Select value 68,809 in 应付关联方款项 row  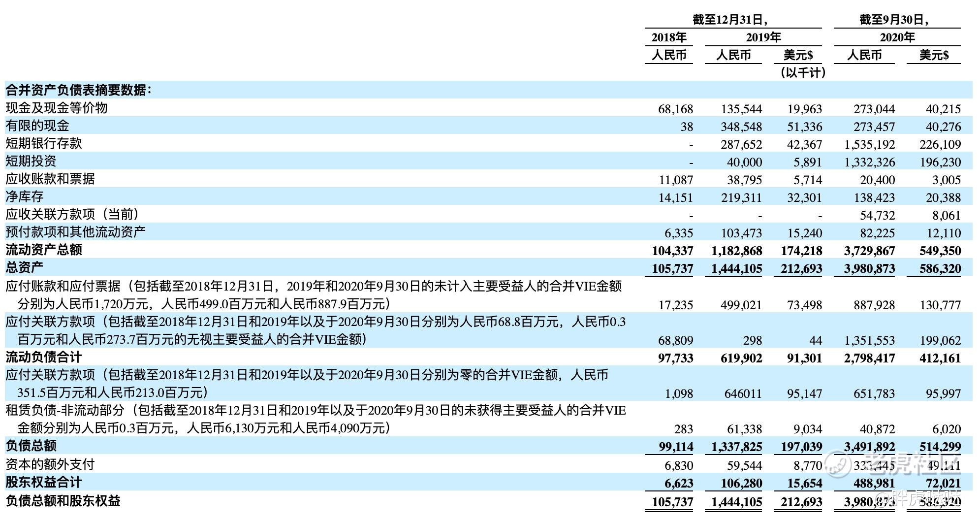(x=675, y=340)
